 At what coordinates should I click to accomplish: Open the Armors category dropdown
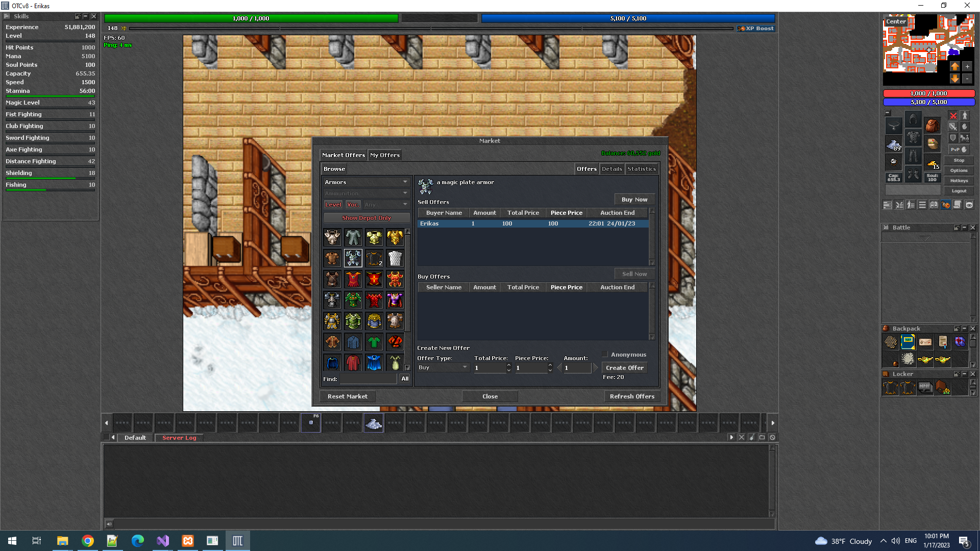366,182
